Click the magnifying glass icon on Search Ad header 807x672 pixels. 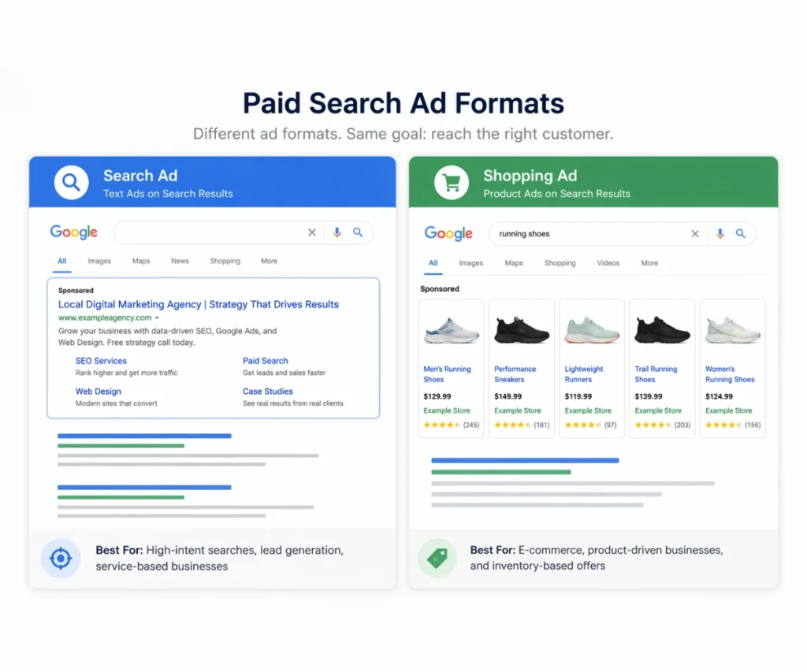click(71, 182)
